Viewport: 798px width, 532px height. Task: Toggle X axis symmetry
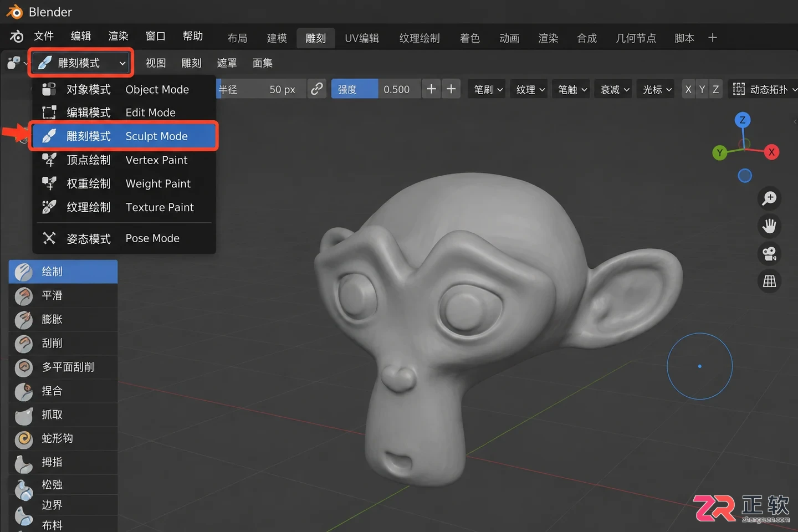click(688, 89)
